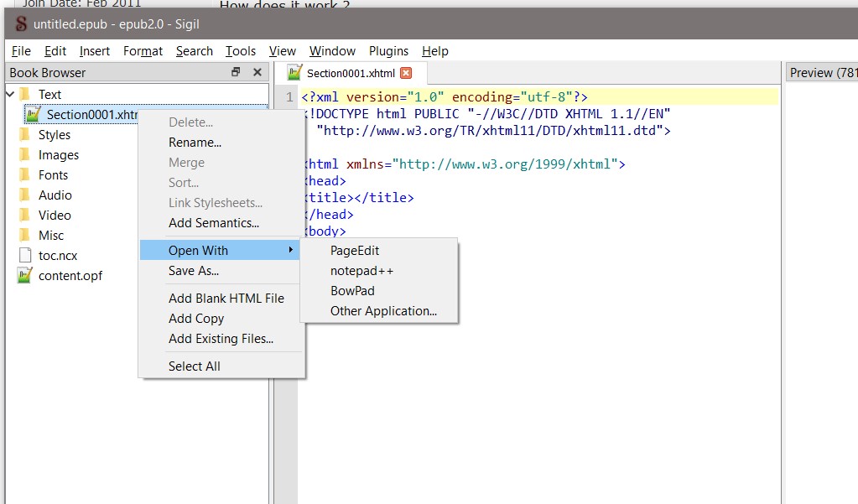Select content.opf in Book Browser

click(70, 276)
